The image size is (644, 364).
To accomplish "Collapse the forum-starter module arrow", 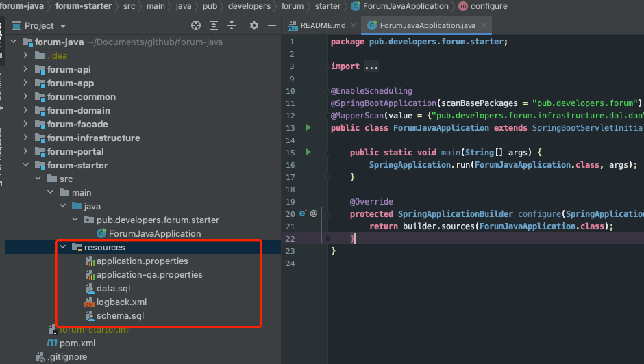I will [x=25, y=165].
